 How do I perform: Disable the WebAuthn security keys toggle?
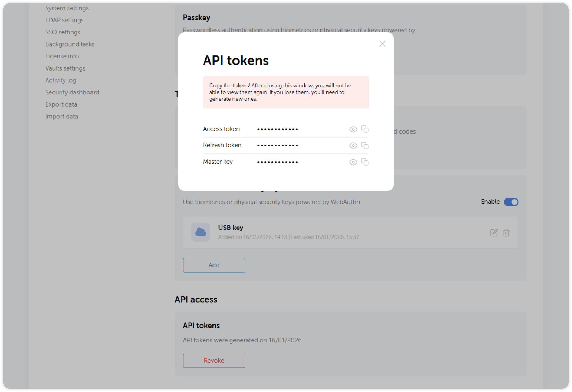coord(511,202)
